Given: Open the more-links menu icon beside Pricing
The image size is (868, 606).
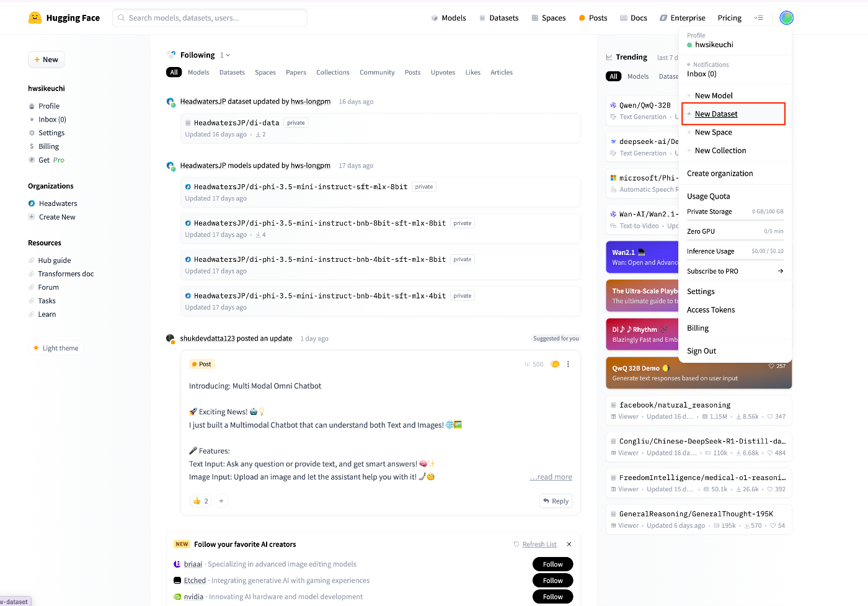Looking at the screenshot, I should click(758, 18).
